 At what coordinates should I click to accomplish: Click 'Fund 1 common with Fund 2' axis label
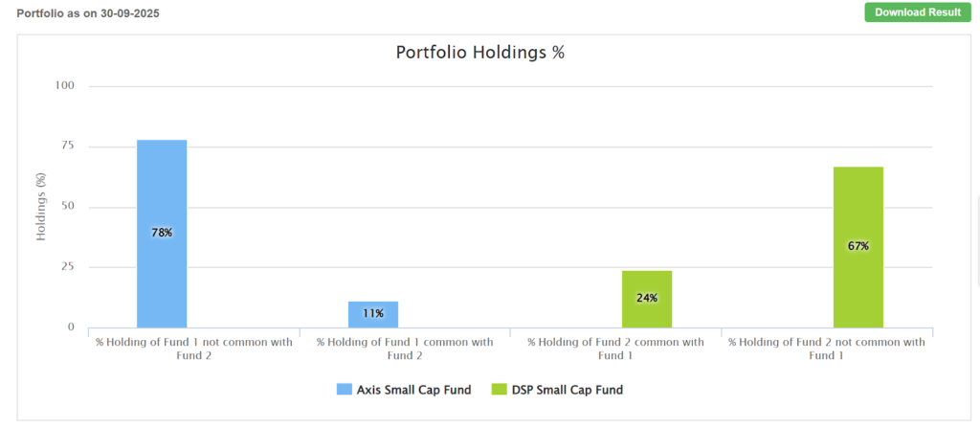(x=405, y=349)
